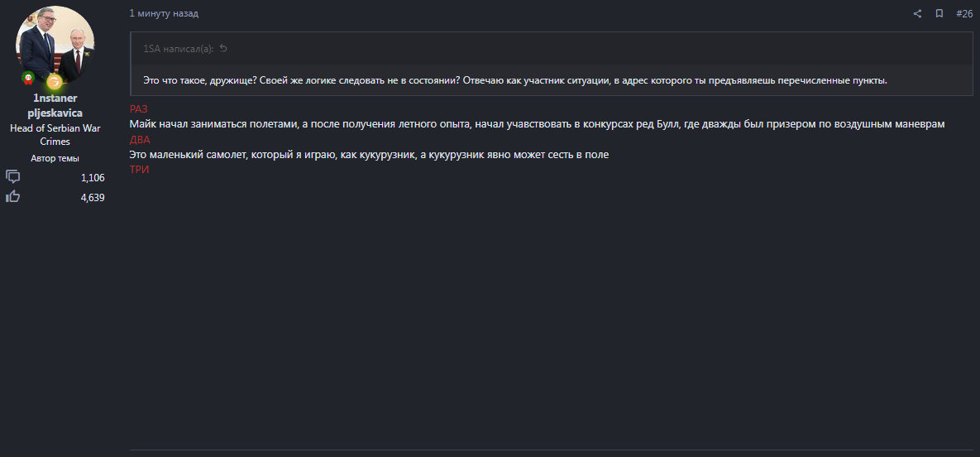This screenshot has height=457, width=980.
Task: Click the share icon on the post
Action: [x=917, y=14]
